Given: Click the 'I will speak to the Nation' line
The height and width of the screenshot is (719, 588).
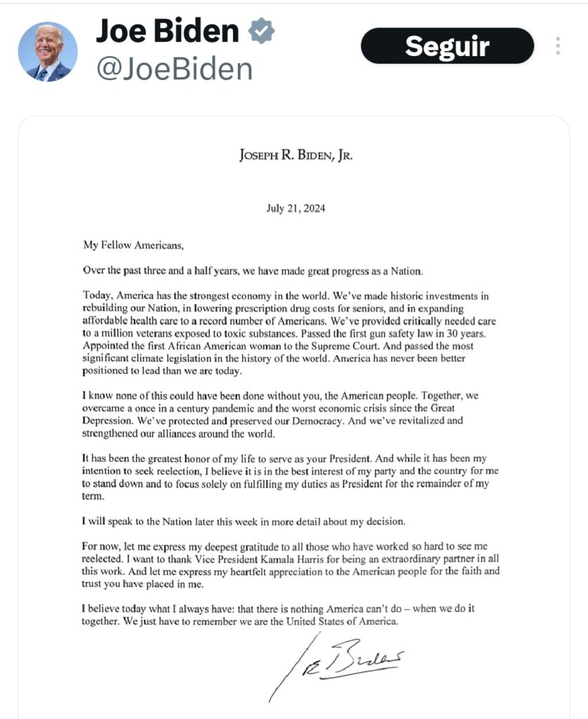Looking at the screenshot, I should tap(254, 522).
